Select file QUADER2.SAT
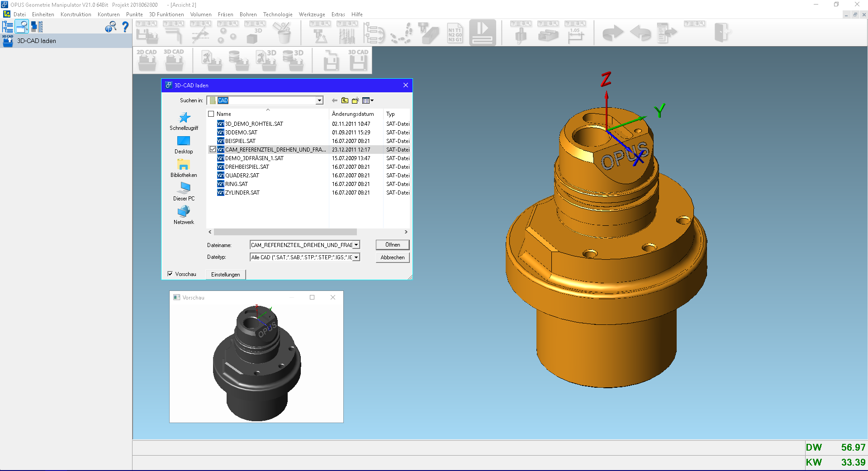 point(242,175)
